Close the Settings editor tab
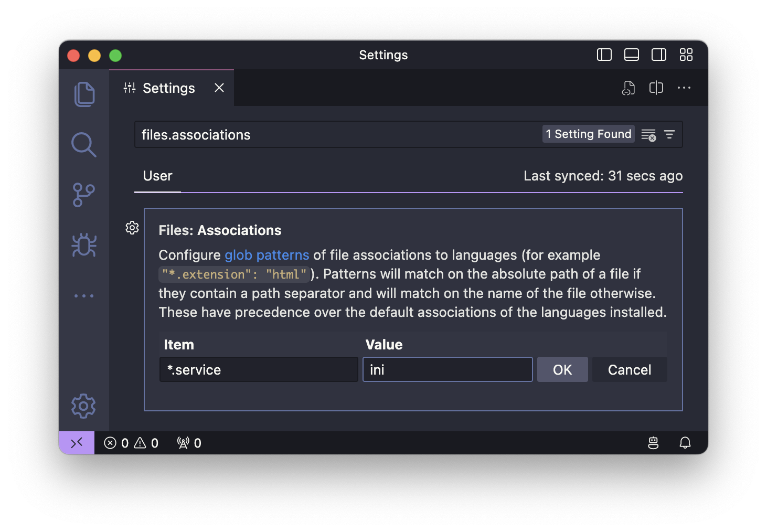The width and height of the screenshot is (767, 532). click(219, 88)
